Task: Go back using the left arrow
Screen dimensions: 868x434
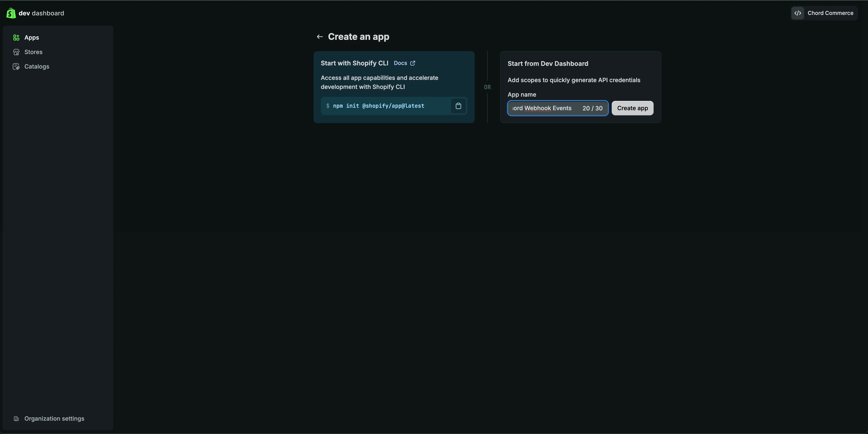Action: (320, 37)
